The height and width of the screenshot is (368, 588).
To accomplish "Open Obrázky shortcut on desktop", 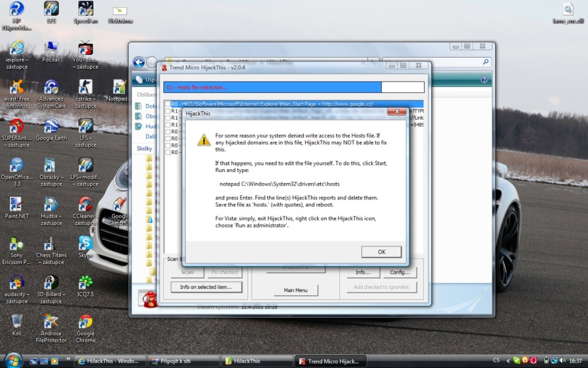I will click(x=51, y=172).
